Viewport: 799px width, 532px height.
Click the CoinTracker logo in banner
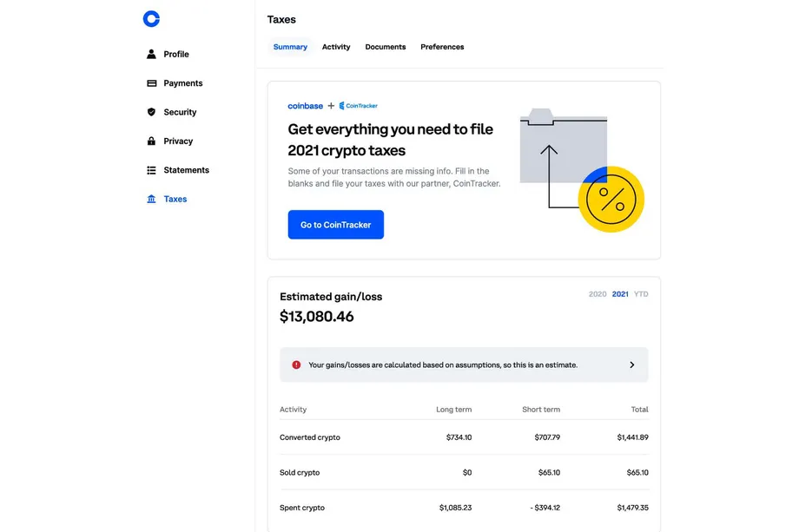pos(358,106)
